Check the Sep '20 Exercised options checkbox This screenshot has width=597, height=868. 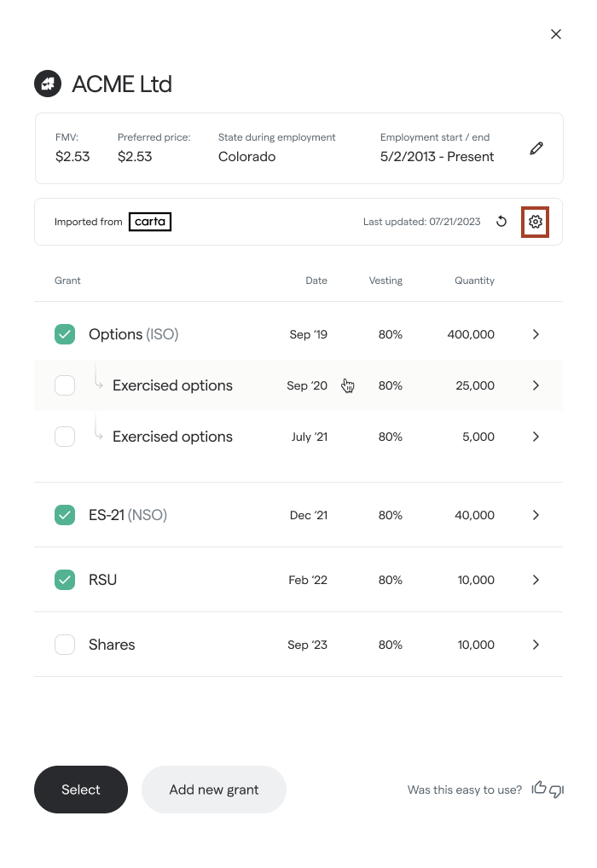pos(65,385)
